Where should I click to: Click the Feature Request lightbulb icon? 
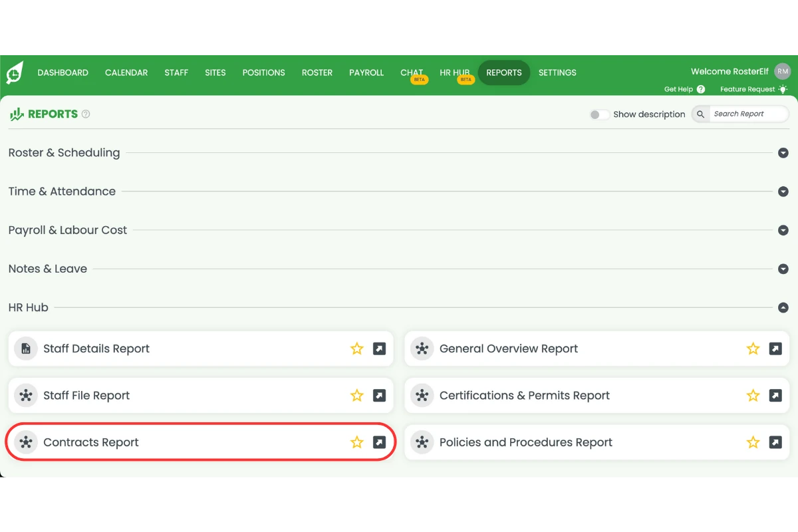pos(783,89)
